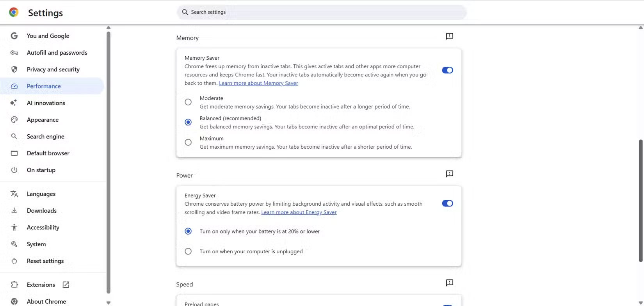Open Learn more about Memory Saver link
Screen dimensions: 644x306
[x=258, y=83]
